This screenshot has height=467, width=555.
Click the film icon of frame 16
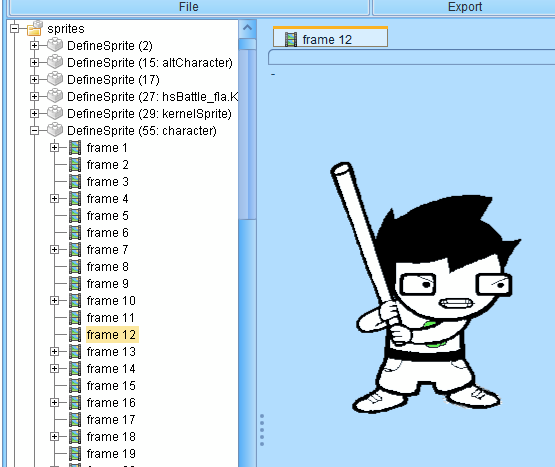[x=75, y=403]
